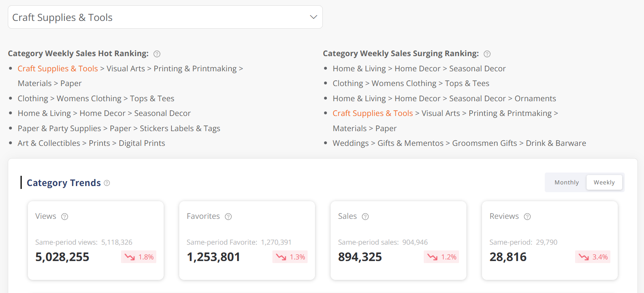The image size is (644, 293).
Task: Click the Hot Ranking question mark icon
Action: click(157, 54)
